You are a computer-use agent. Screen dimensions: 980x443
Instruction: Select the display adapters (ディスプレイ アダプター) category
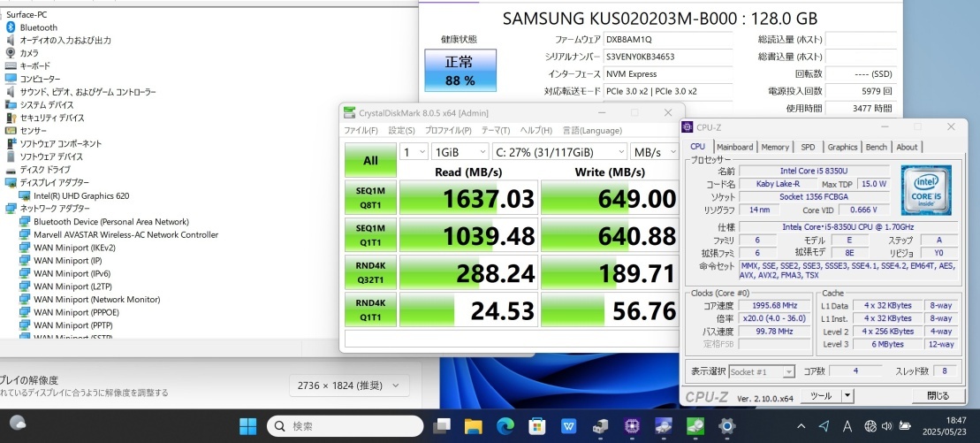[x=55, y=183]
